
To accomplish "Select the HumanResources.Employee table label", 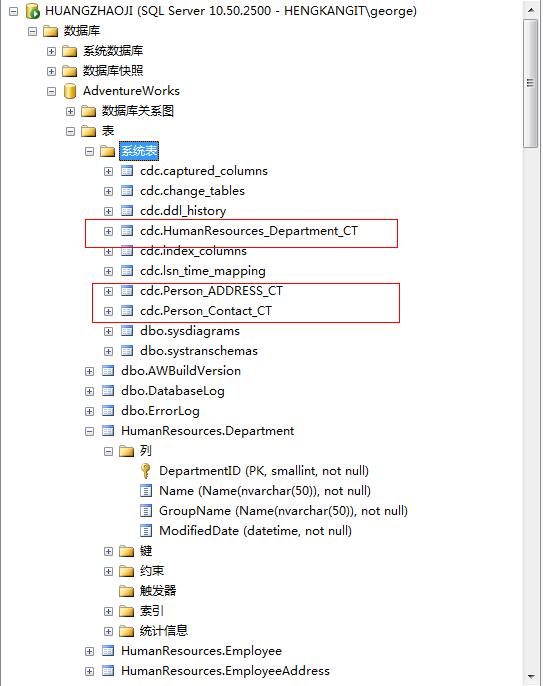I will point(201,651).
